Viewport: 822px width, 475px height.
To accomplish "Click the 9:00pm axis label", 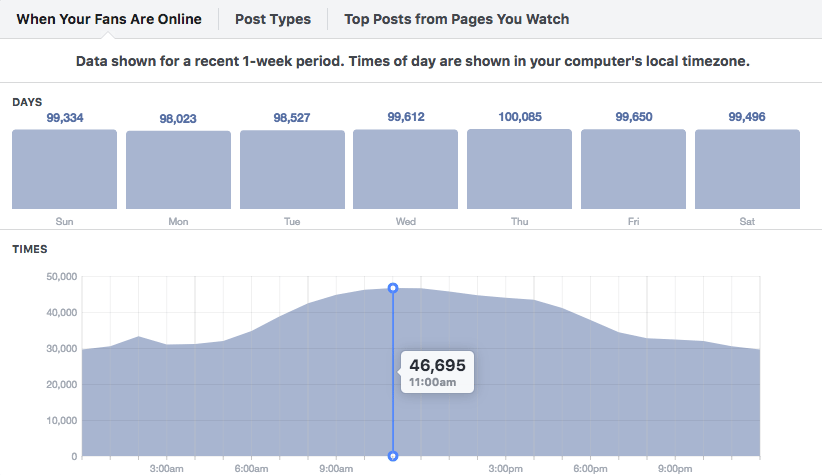I will tap(675, 469).
